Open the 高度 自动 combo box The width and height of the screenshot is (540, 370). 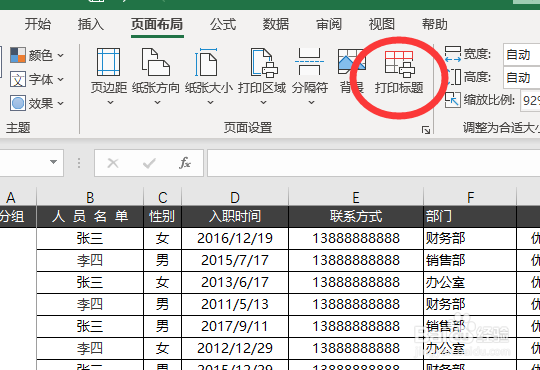[521, 78]
